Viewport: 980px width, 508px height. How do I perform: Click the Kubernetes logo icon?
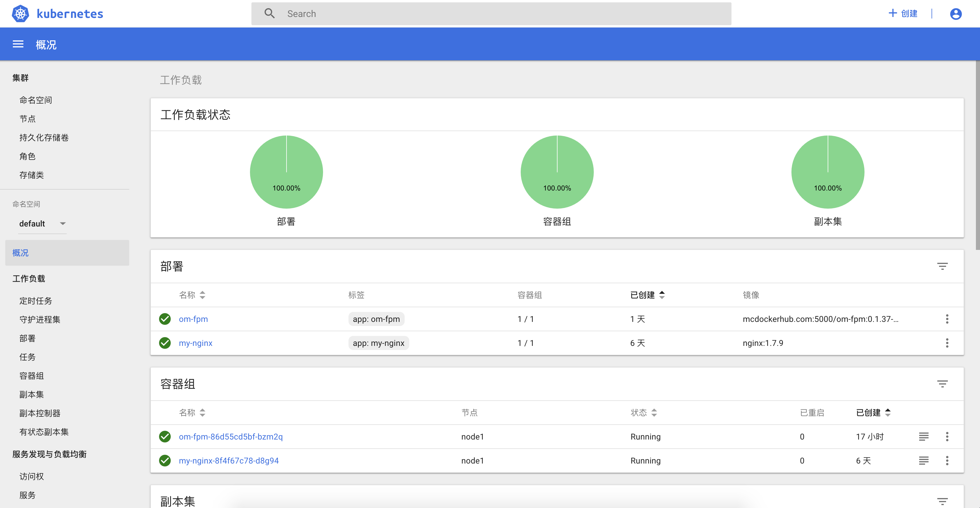click(x=20, y=14)
